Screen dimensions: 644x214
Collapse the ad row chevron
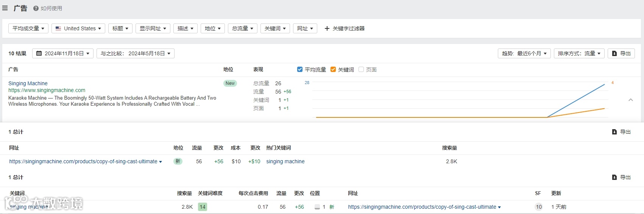click(631, 100)
